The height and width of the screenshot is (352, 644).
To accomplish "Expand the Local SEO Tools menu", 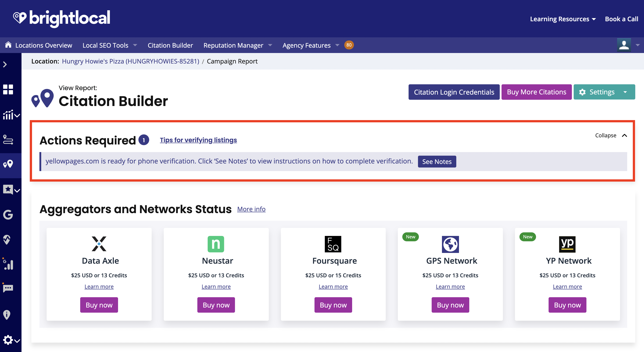I will pos(110,45).
